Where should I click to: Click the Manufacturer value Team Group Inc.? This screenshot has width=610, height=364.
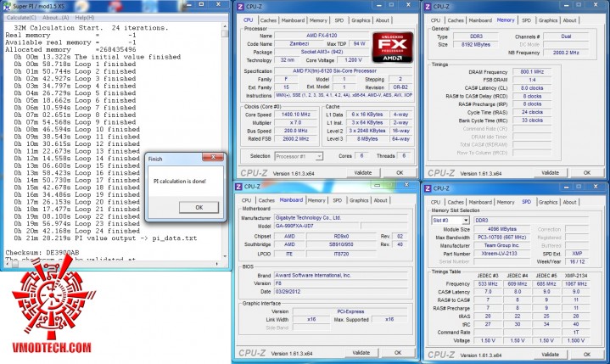[501, 245]
